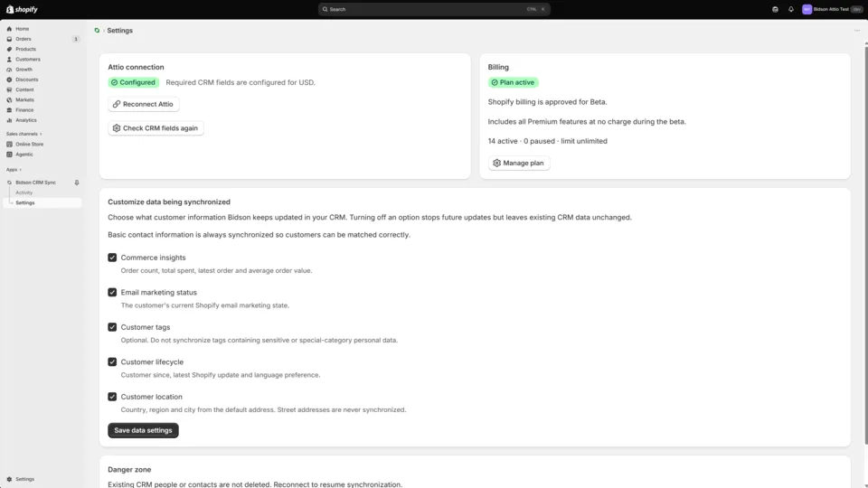Viewport: 868px width, 488px height.
Task: Click the Plan active status badge
Action: pyautogui.click(x=514, y=82)
